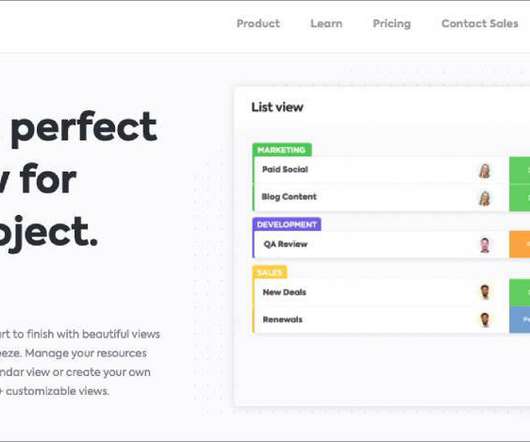530x442 pixels.
Task: Click the blue status cell for Renewals
Action: [520, 320]
